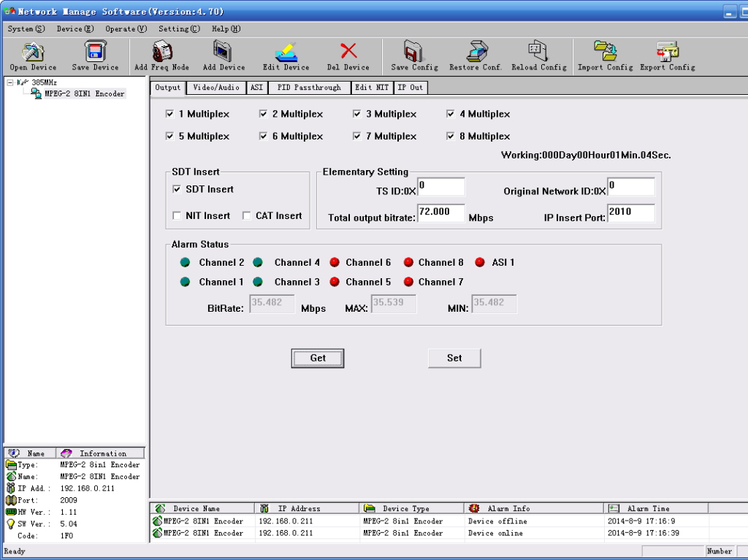The height and width of the screenshot is (560, 748).
Task: Click the Channel 1 alarm indicator
Action: tap(185, 282)
